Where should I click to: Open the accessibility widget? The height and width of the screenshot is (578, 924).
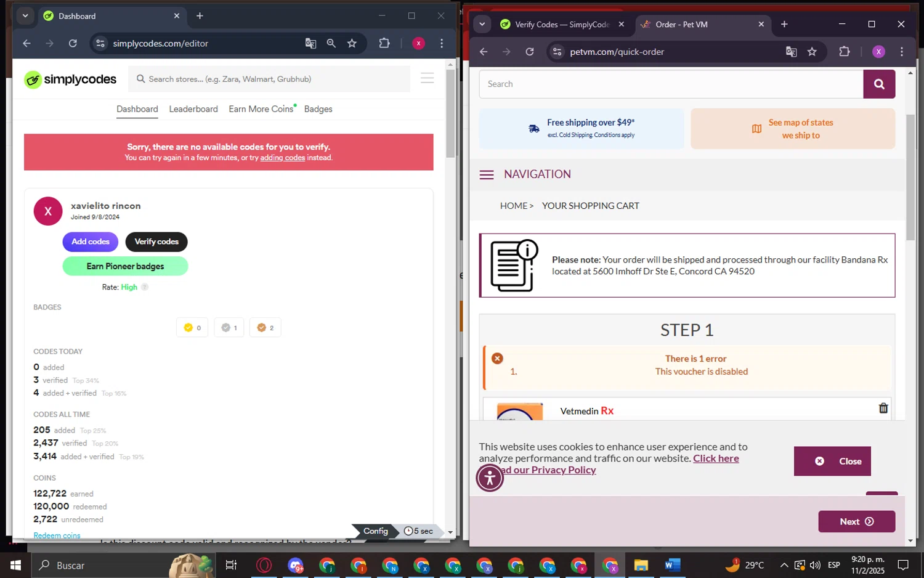(490, 478)
